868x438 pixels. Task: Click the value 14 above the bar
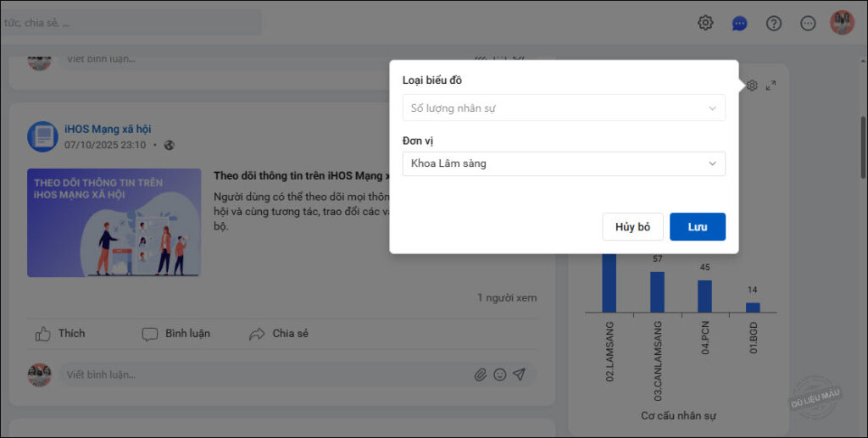753,290
